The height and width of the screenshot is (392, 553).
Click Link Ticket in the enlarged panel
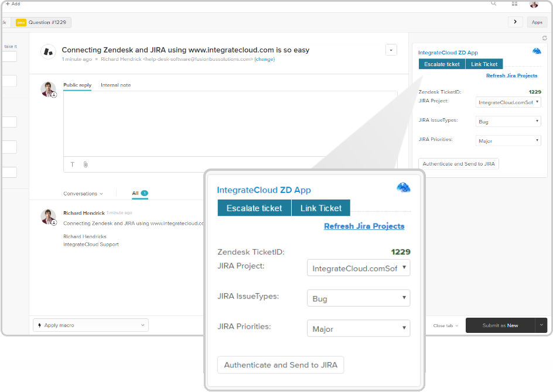[320, 208]
